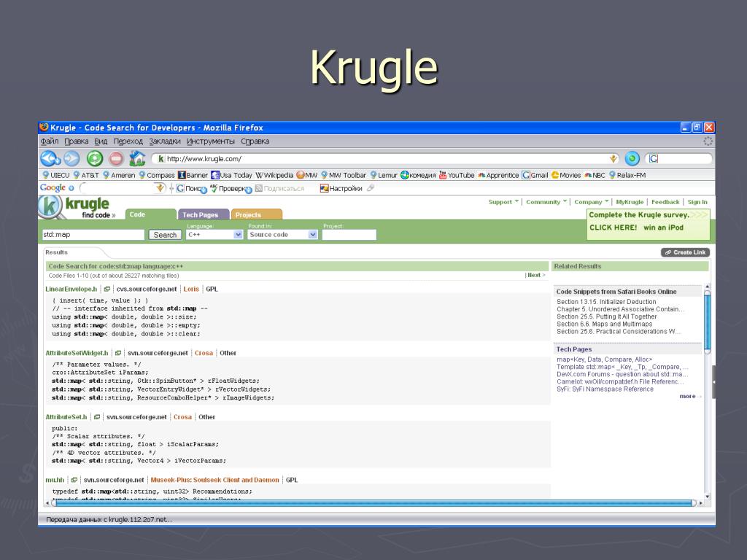Go to the Home page icon
The height and width of the screenshot is (560, 747).
137,158
